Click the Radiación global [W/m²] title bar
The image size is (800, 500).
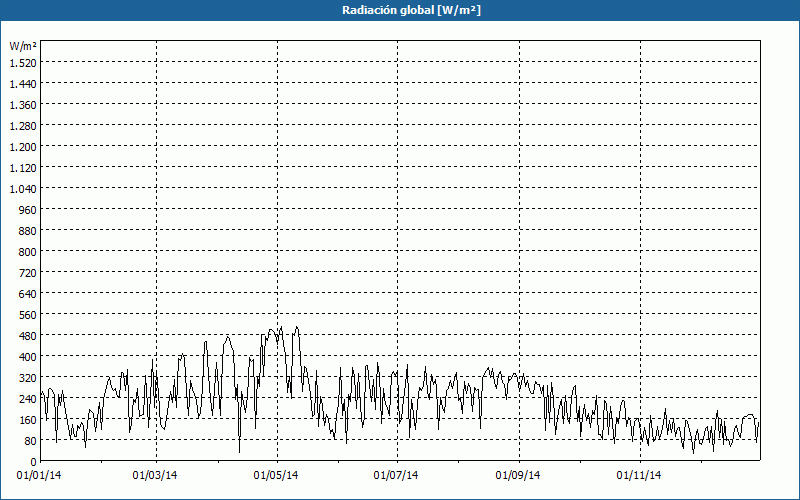click(x=400, y=10)
